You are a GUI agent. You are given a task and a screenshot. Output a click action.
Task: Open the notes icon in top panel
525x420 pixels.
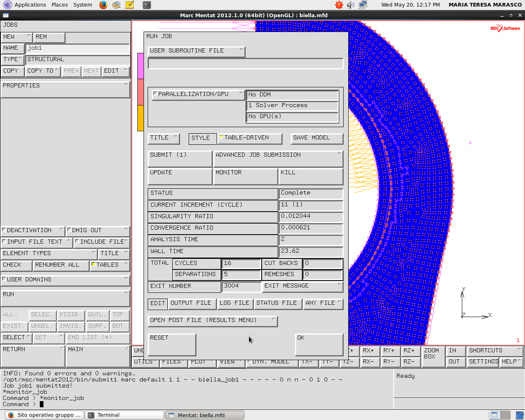click(x=130, y=5)
